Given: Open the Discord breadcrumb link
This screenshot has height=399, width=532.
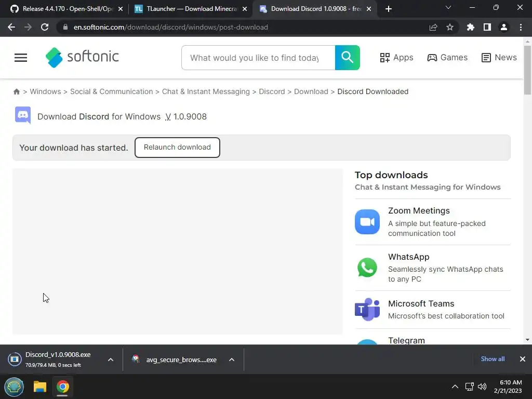Looking at the screenshot, I should coord(272,91).
